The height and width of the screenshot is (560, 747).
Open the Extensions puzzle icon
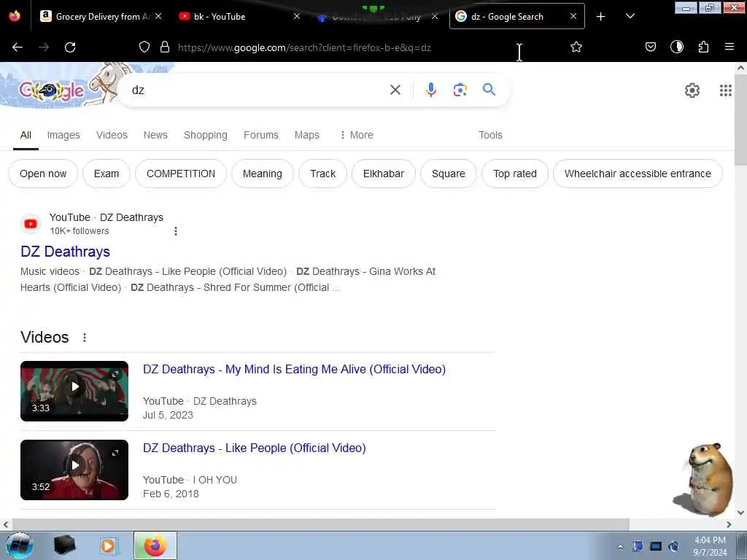[703, 47]
